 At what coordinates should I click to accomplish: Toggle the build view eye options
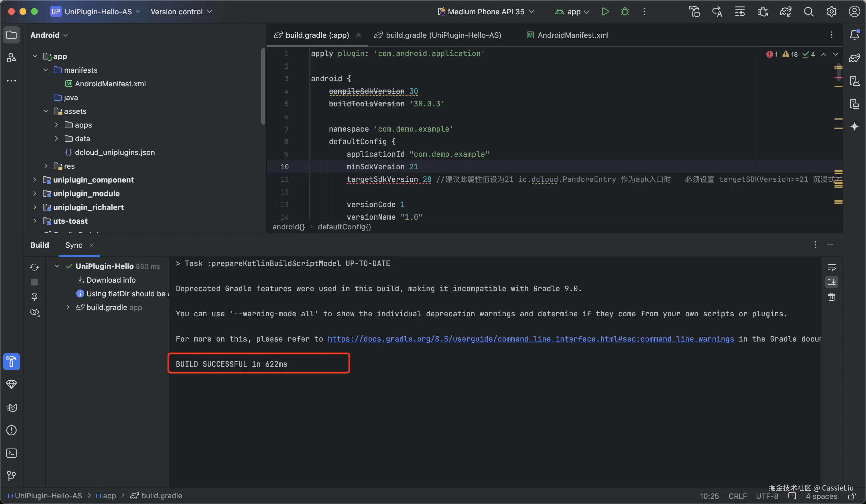(x=34, y=312)
